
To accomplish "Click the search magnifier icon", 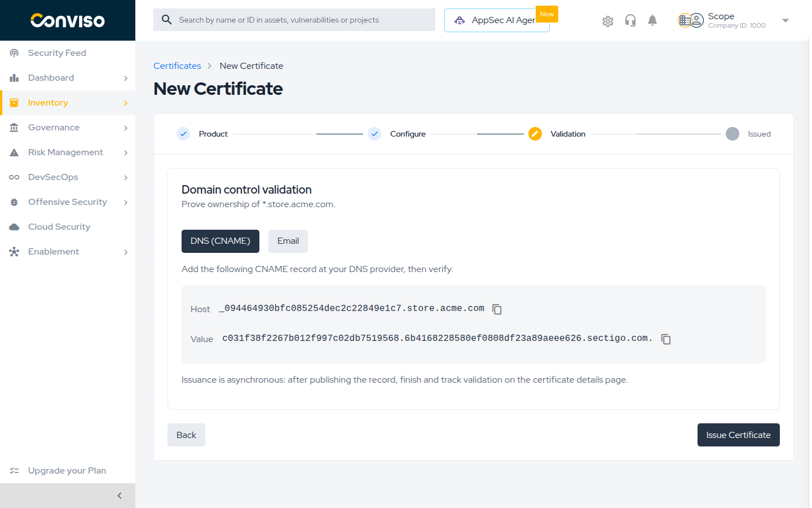I will (x=166, y=20).
